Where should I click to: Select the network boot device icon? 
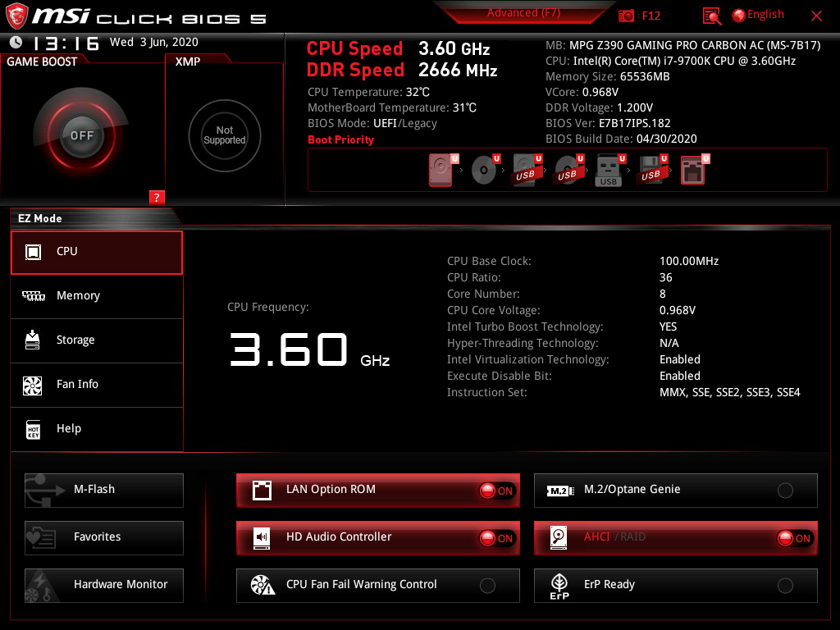[x=694, y=170]
